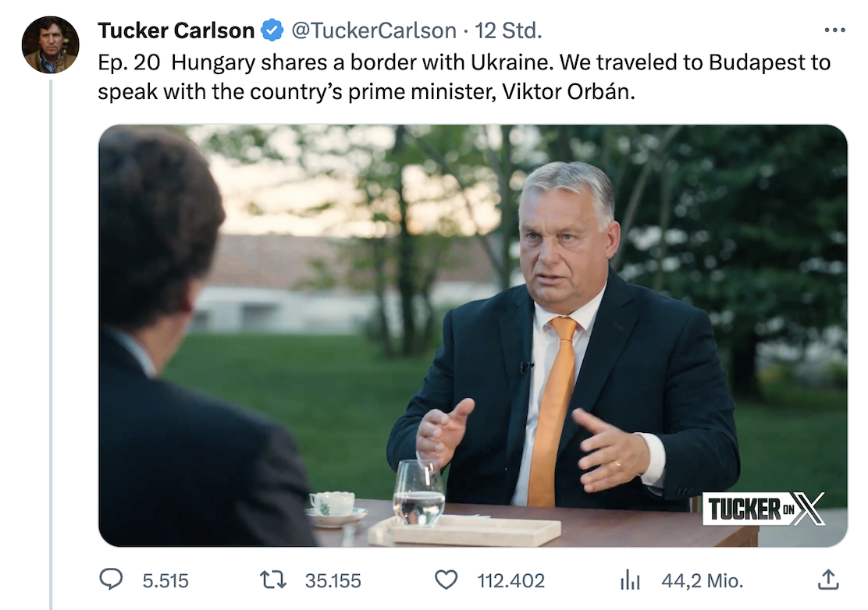Image resolution: width=868 pixels, height=610 pixels.
Task: Click the 44,2 Mio. views count
Action: pos(702,580)
